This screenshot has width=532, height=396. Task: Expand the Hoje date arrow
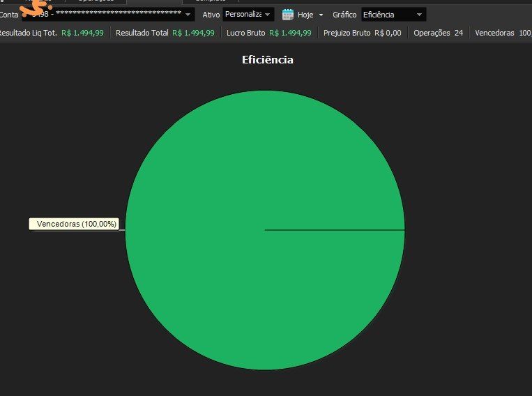[x=321, y=15]
